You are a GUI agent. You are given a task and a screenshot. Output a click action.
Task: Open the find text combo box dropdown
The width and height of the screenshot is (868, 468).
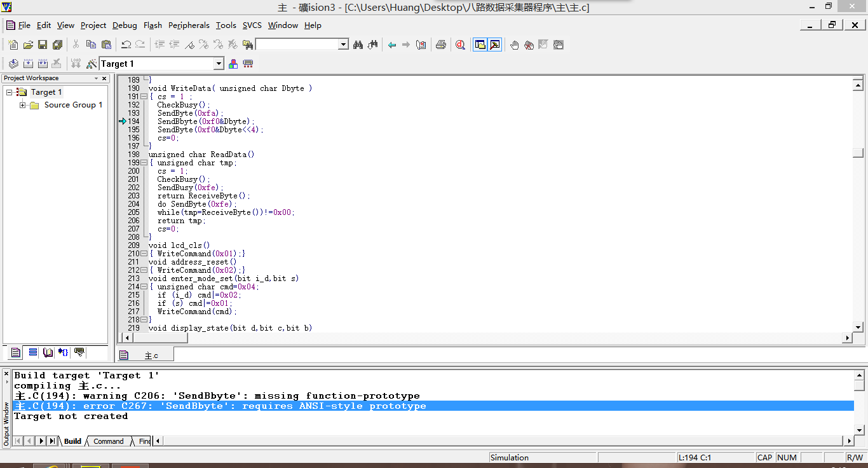343,45
